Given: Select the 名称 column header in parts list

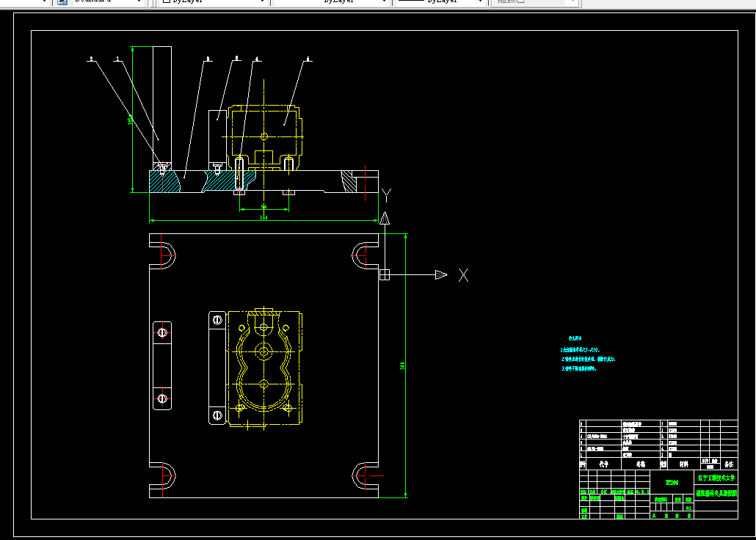Looking at the screenshot, I should point(641,464).
